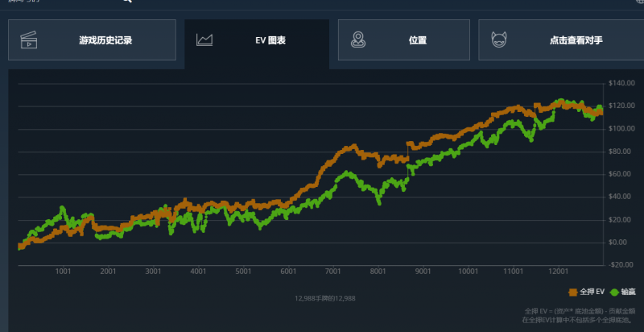Click the 7001 x-axis tick label

(332, 272)
